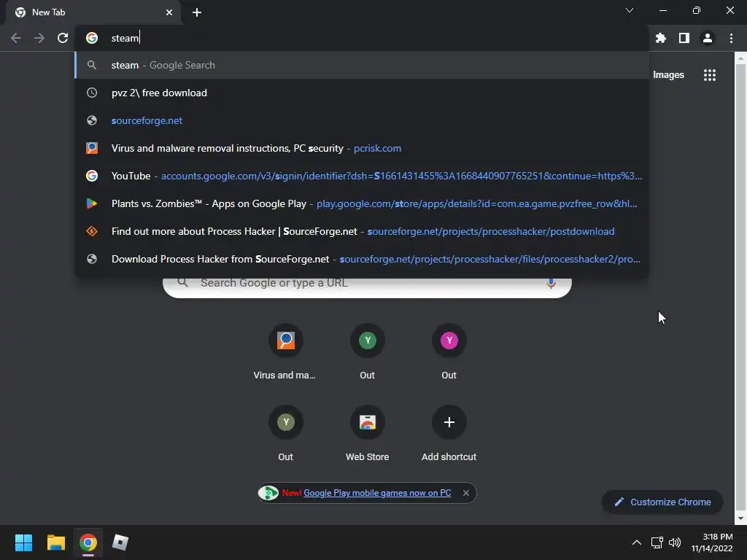Select the pcrisk.com virus removal suggestion
747x560 pixels.
tap(362, 148)
